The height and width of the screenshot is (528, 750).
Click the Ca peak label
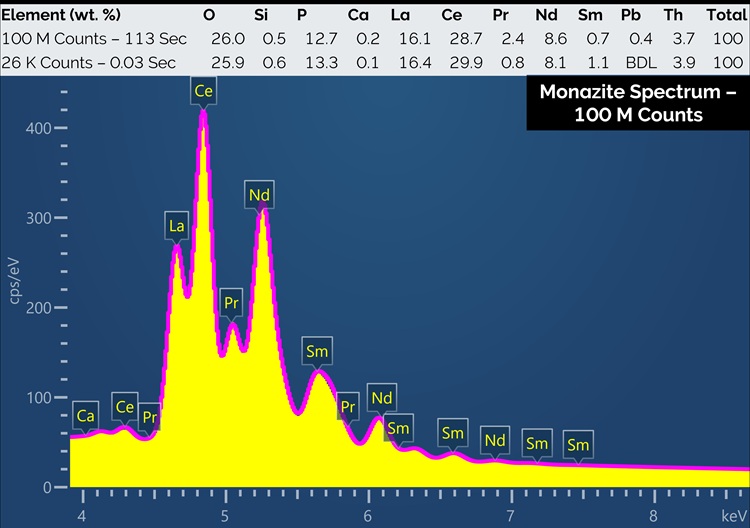(86, 415)
